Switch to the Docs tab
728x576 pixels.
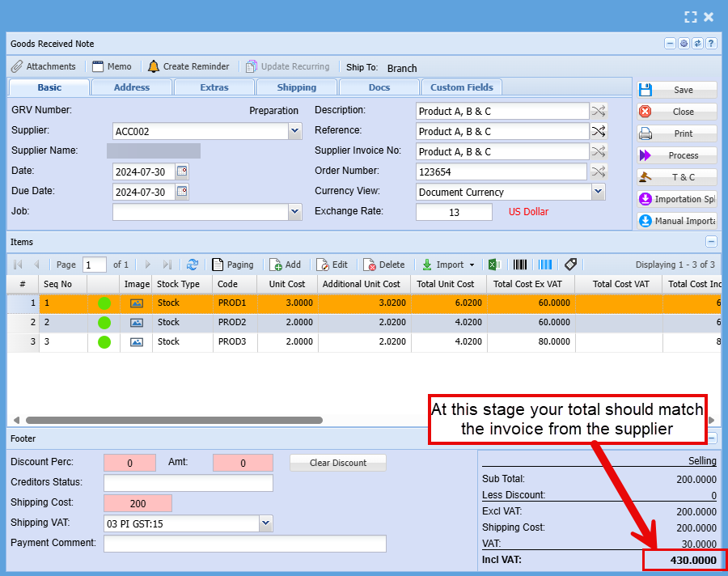pos(379,87)
